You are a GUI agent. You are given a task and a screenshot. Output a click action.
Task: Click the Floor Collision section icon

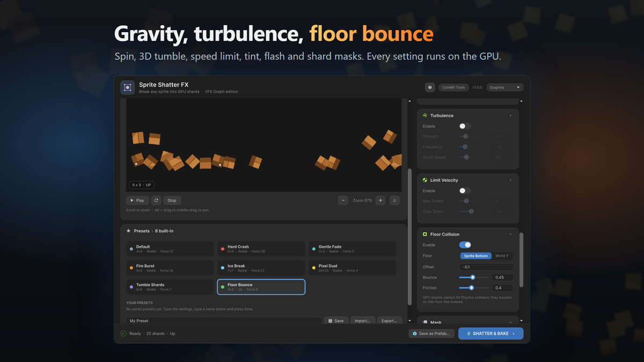[x=425, y=234]
